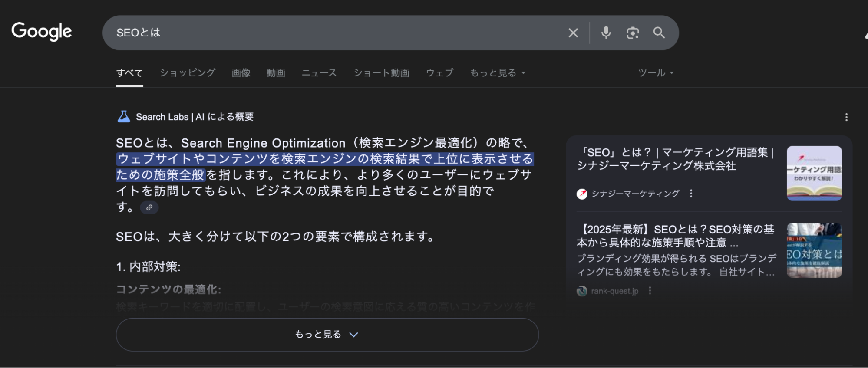Click the Google logo
Viewport: 868px width, 368px height.
[x=42, y=32]
